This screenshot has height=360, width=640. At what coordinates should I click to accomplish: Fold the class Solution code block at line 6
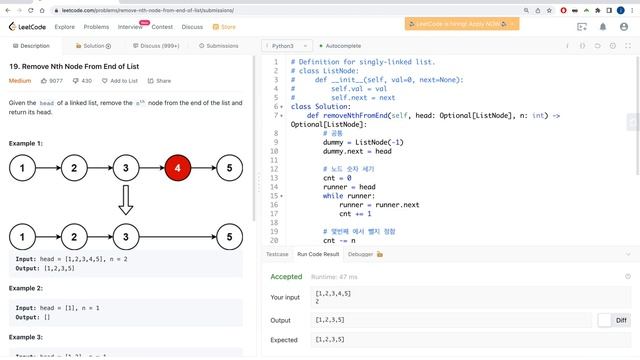coord(281,107)
